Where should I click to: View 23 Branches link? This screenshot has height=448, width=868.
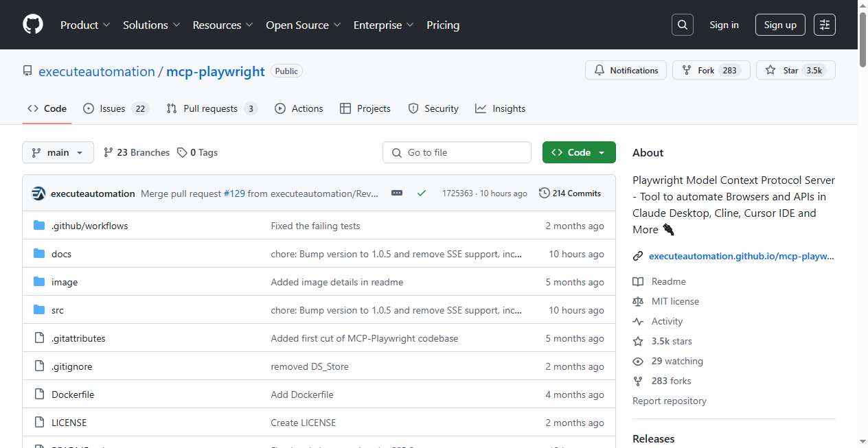tap(137, 152)
